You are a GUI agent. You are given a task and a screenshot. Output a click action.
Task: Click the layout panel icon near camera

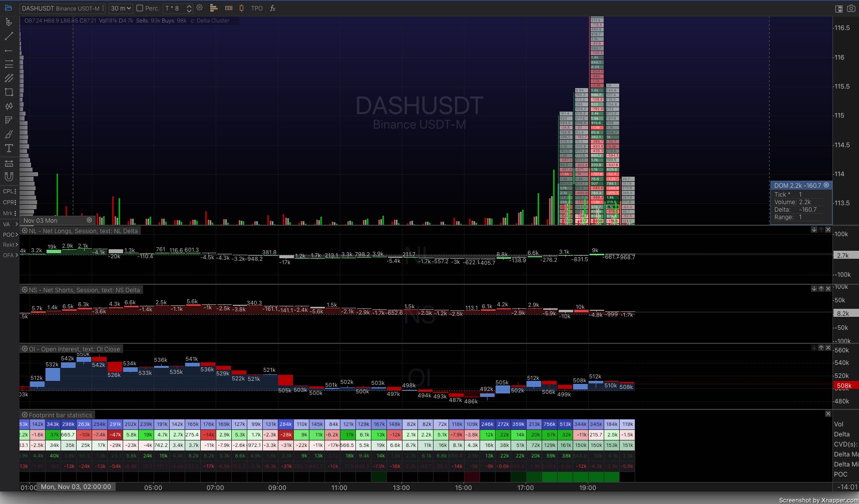point(839,9)
